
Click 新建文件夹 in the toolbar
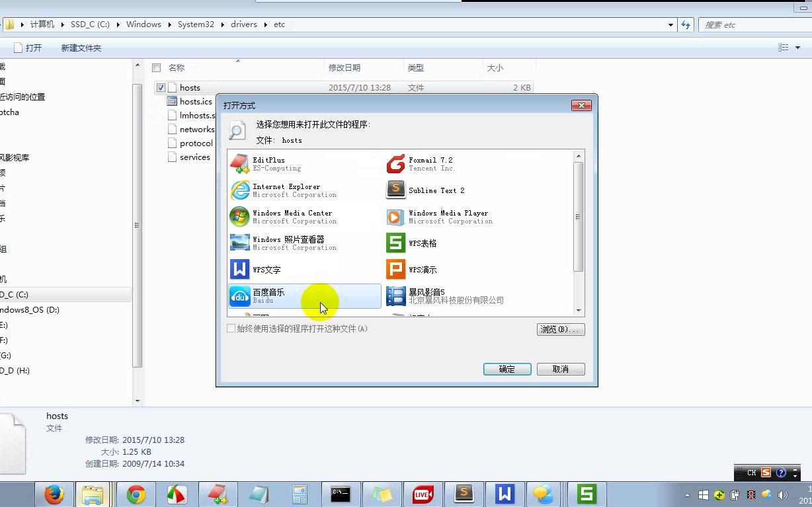pos(81,47)
